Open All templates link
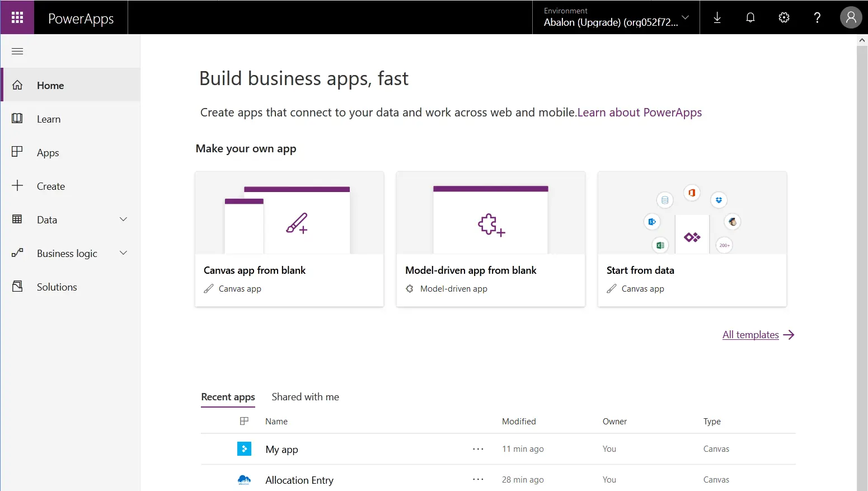This screenshot has height=491, width=868. pos(750,334)
